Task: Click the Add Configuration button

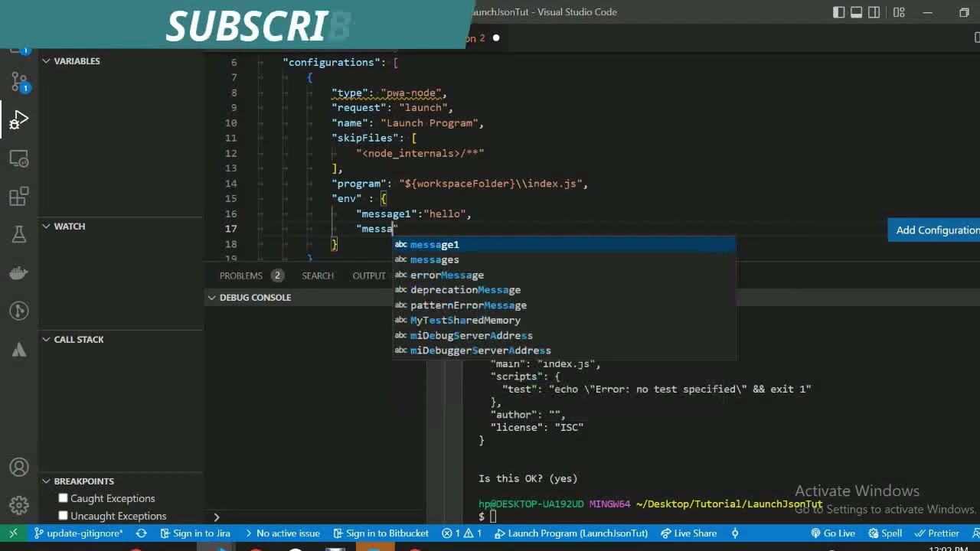Action: click(936, 230)
